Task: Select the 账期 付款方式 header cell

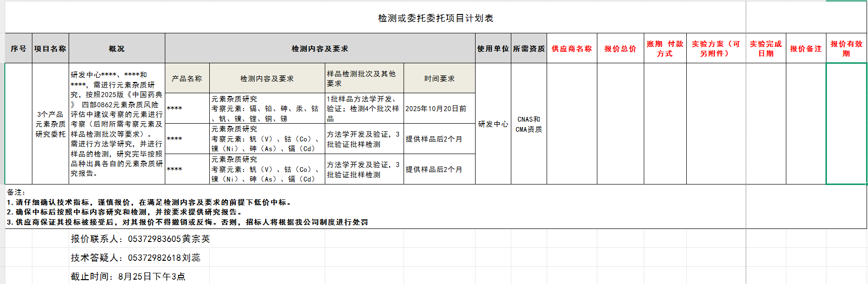Action: [x=665, y=48]
